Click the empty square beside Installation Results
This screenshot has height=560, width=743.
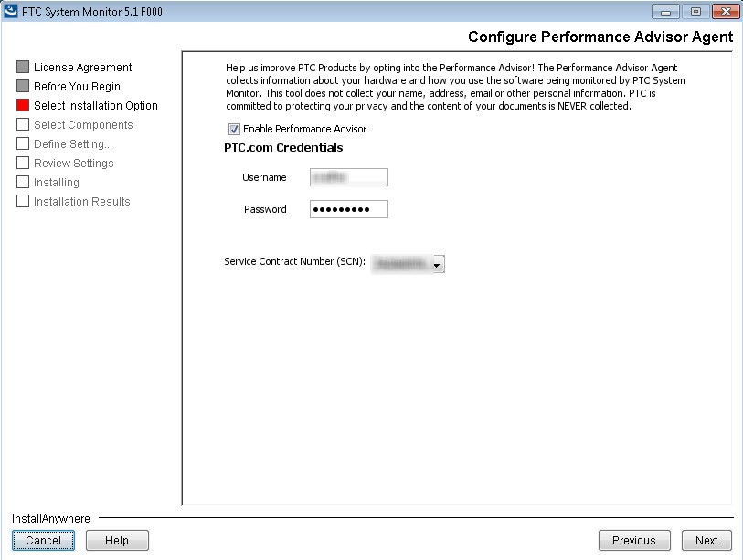pos(23,201)
